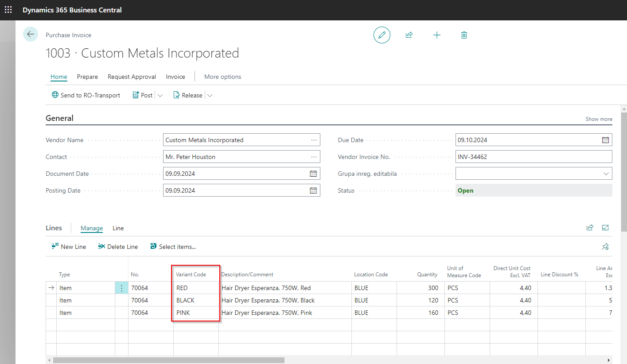Click the back arrow button
This screenshot has height=364, width=627.
pyautogui.click(x=31, y=35)
